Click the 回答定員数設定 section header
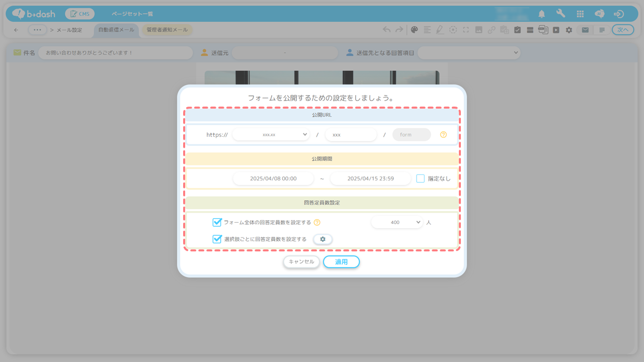 (x=322, y=203)
